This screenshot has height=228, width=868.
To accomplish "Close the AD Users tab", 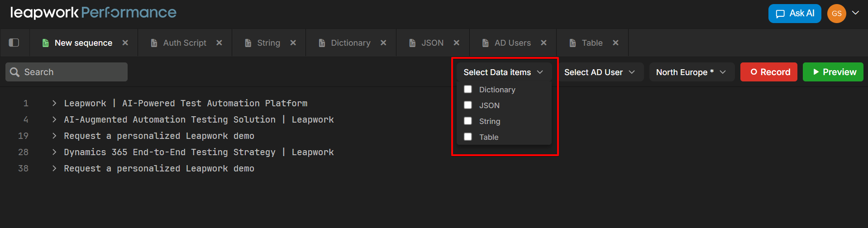I will point(544,43).
